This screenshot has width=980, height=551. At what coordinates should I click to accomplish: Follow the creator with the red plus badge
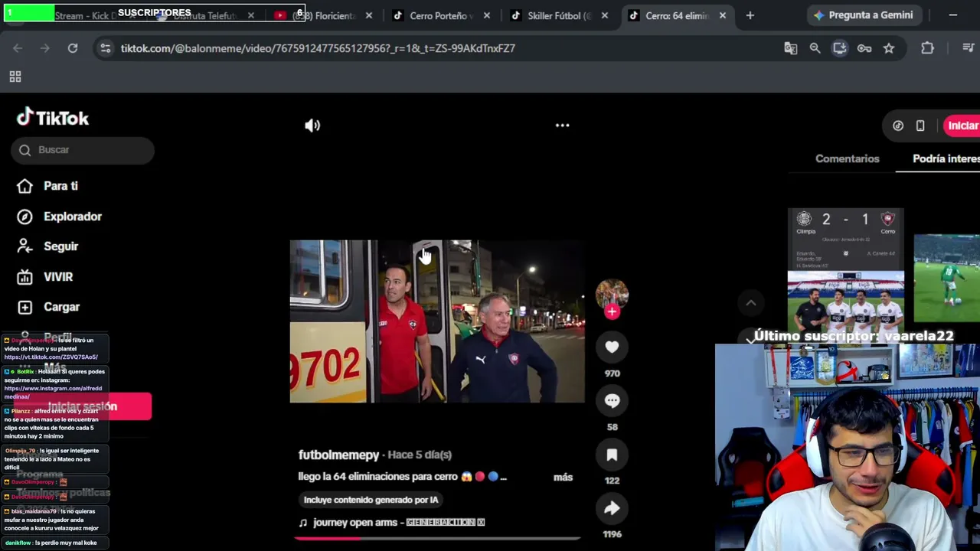tap(612, 311)
